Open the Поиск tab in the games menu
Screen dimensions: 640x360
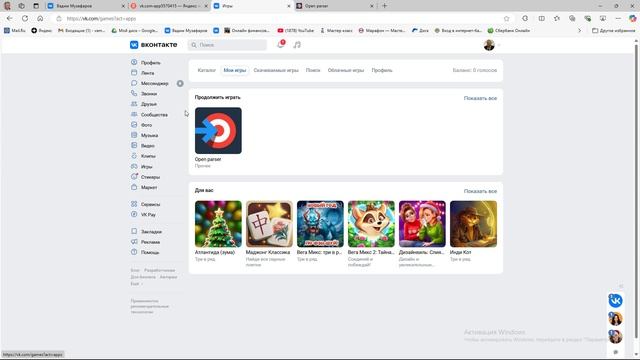click(x=313, y=70)
